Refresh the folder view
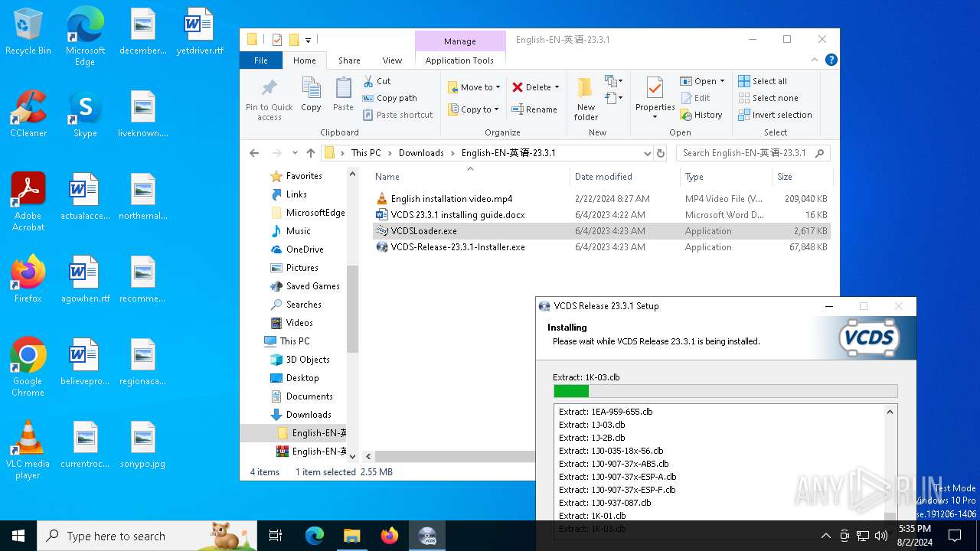 [661, 153]
